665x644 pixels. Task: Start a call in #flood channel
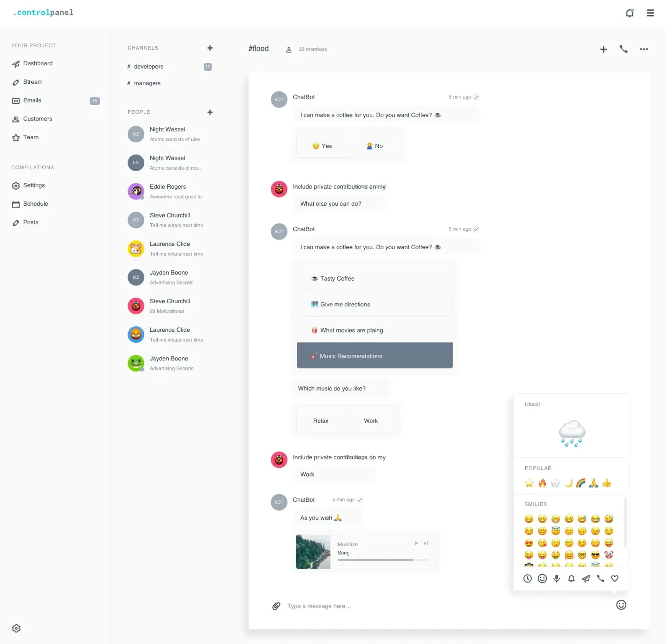624,49
